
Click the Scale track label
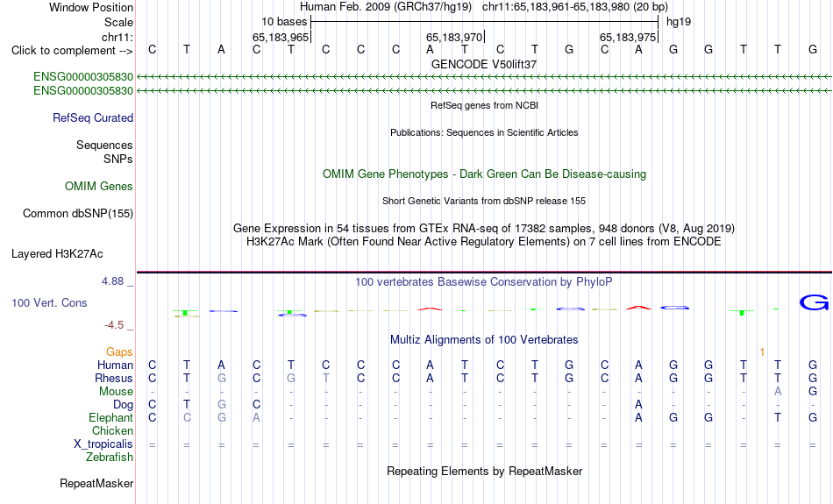click(118, 22)
